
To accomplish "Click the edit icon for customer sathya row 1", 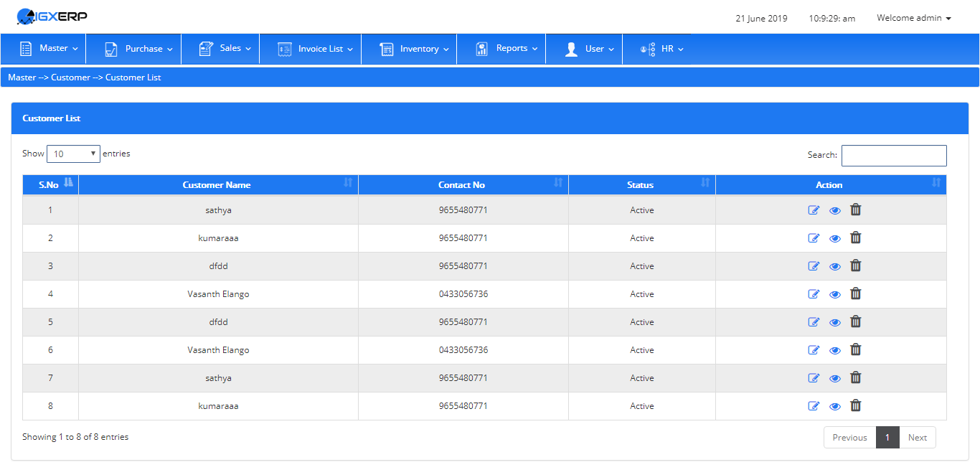I will 814,210.
